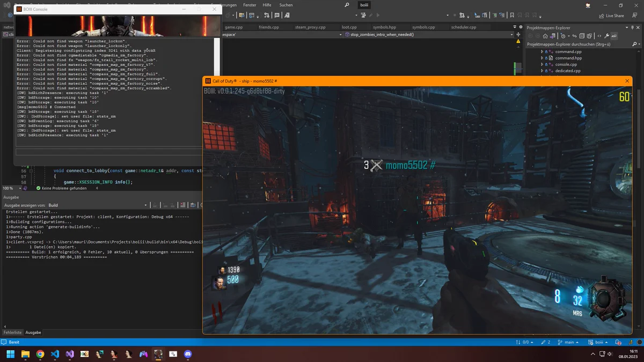
Task: Switch to the symbols.hpp tab
Action: click(384, 27)
